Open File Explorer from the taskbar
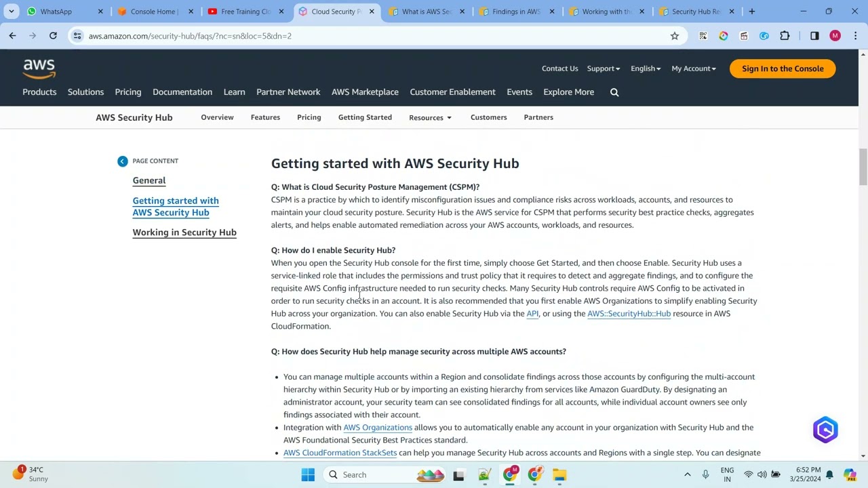 (559, 474)
